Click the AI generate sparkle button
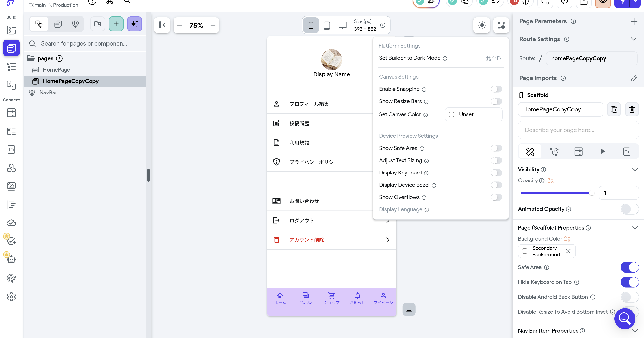Screen dimensions: 644x338 coord(134,24)
